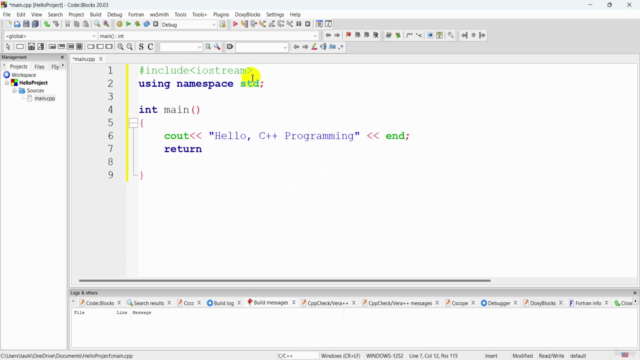Click the Save file icon
Viewport: 640px width, 360px height.
(x=26, y=24)
